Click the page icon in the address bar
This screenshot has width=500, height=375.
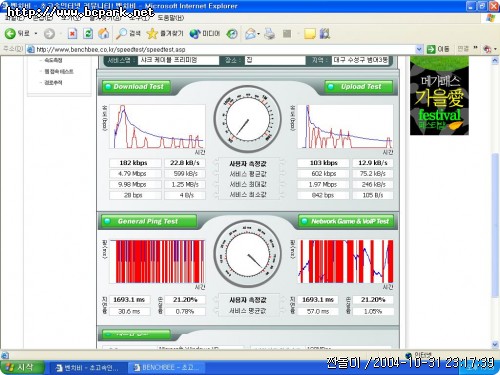(30, 49)
